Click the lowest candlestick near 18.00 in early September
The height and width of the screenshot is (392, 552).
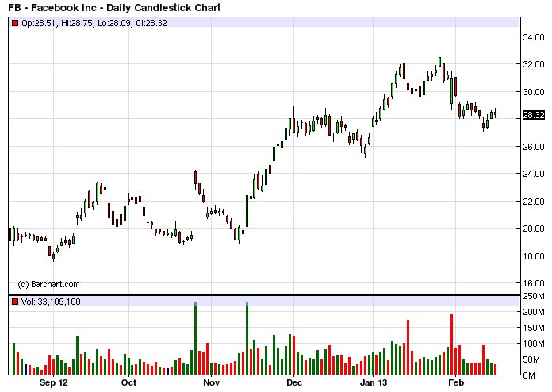[53, 256]
